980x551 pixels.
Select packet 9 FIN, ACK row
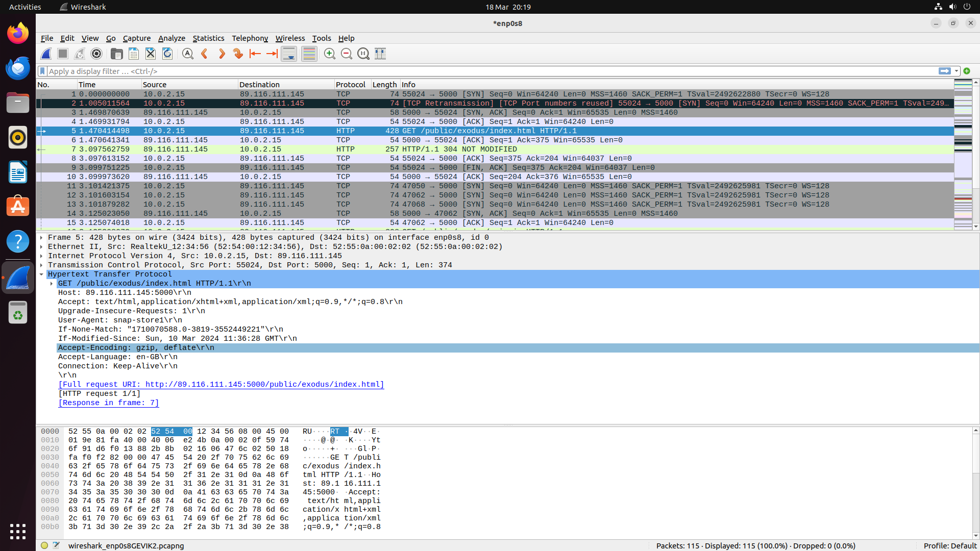pyautogui.click(x=495, y=168)
